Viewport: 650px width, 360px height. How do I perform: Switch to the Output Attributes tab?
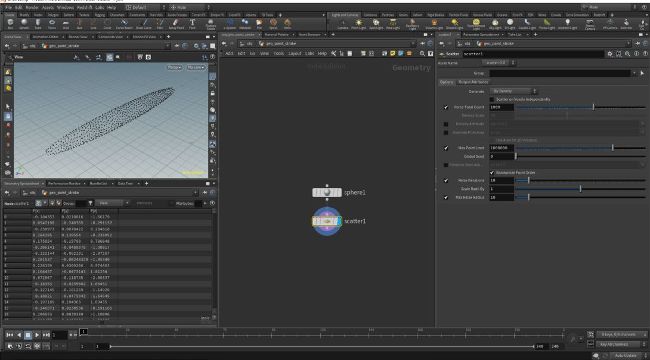(473, 82)
